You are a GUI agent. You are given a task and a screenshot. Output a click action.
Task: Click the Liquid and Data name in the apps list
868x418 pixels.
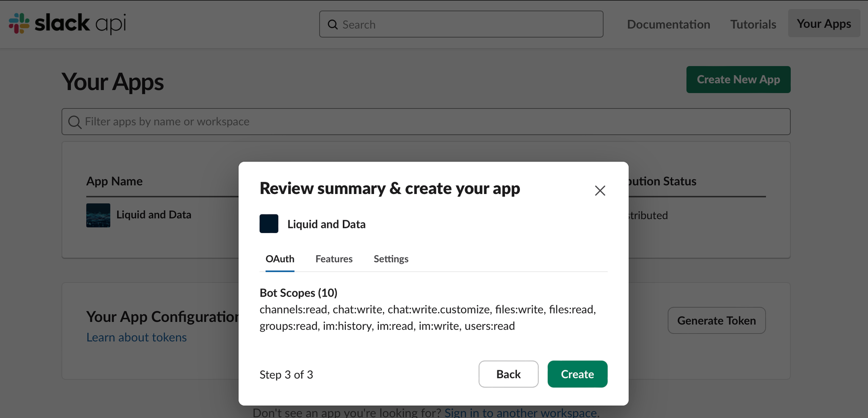pos(154,215)
